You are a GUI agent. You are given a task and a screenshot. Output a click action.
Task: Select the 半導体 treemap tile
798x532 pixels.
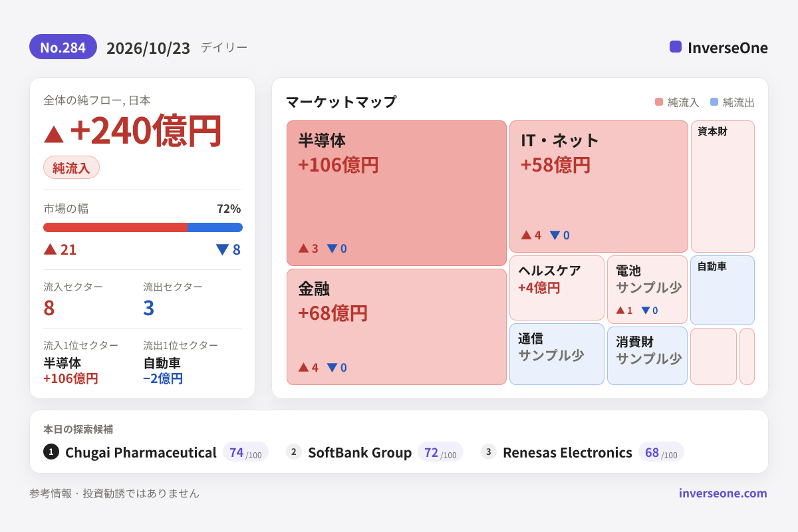[x=396, y=193]
